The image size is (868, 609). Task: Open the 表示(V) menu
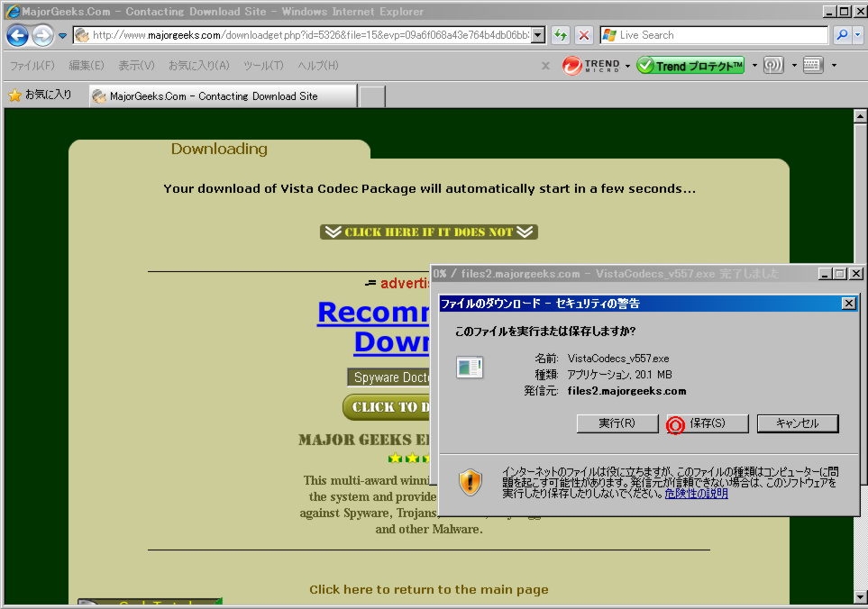point(136,65)
